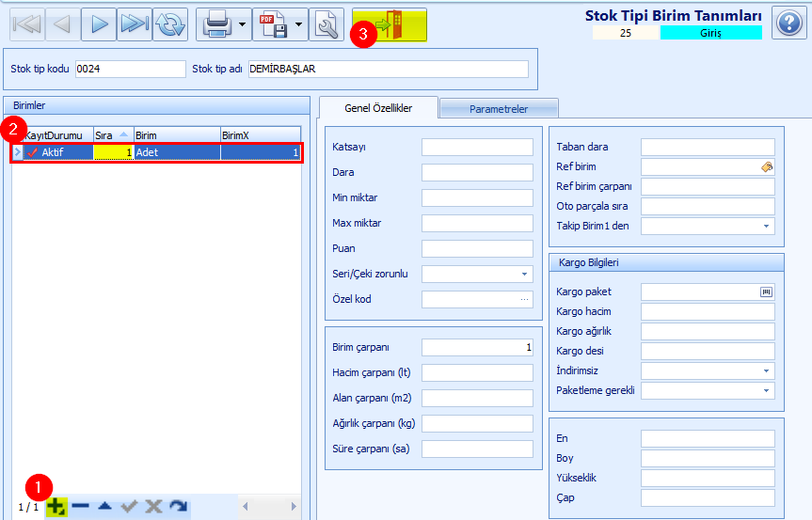Expand the Paketleme gerekli dropdown
812x520 pixels.
(766, 390)
